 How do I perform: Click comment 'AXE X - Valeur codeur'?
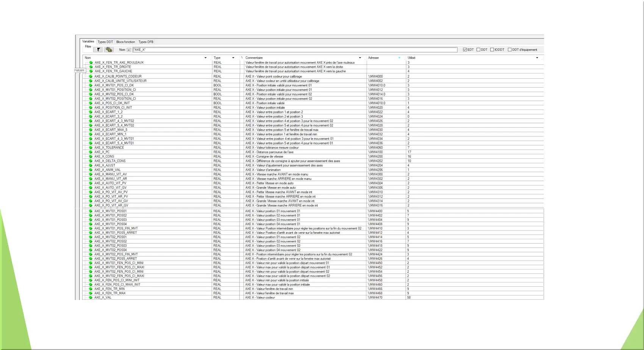[260, 298]
